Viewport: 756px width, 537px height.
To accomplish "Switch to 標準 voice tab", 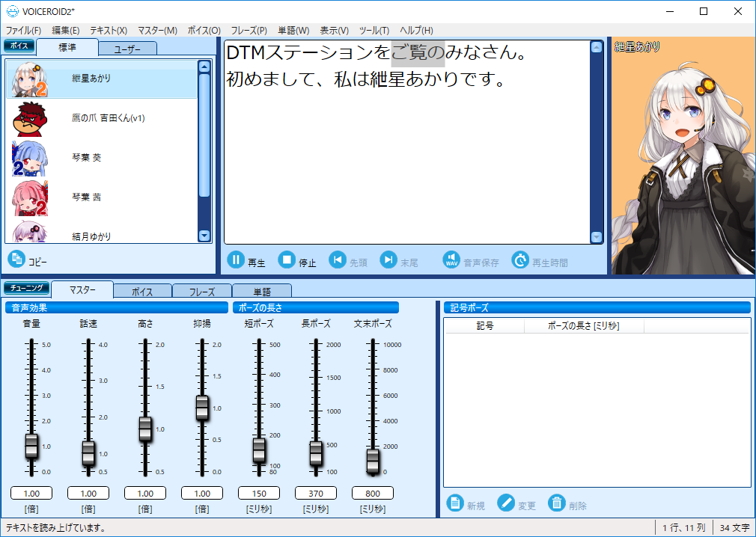I will coord(67,47).
